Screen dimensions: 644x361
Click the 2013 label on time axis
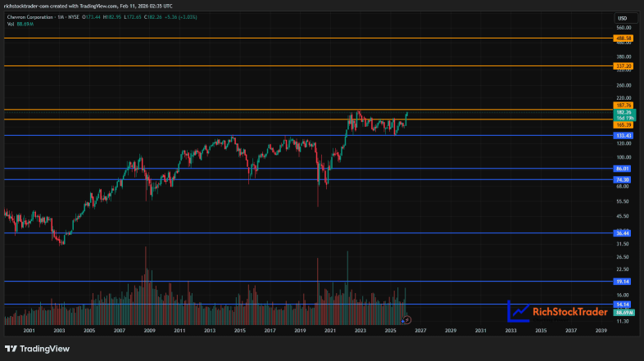pos(210,331)
